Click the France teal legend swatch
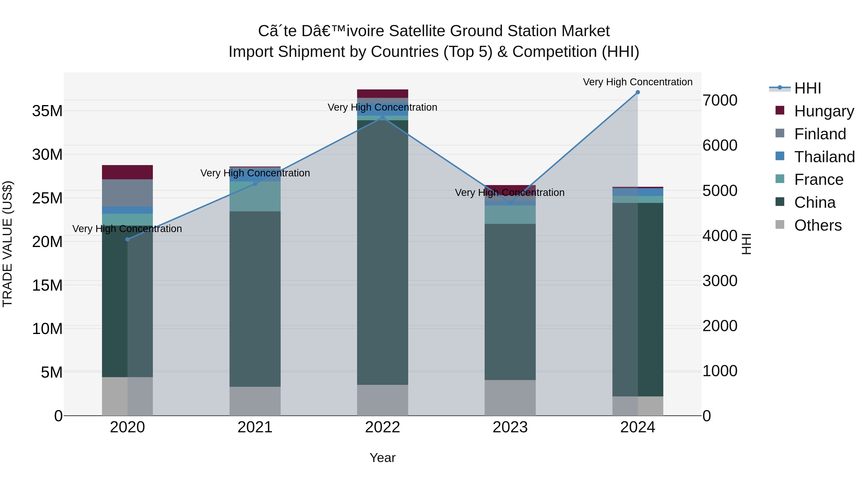Viewport: 868px width, 488px height. (x=780, y=179)
